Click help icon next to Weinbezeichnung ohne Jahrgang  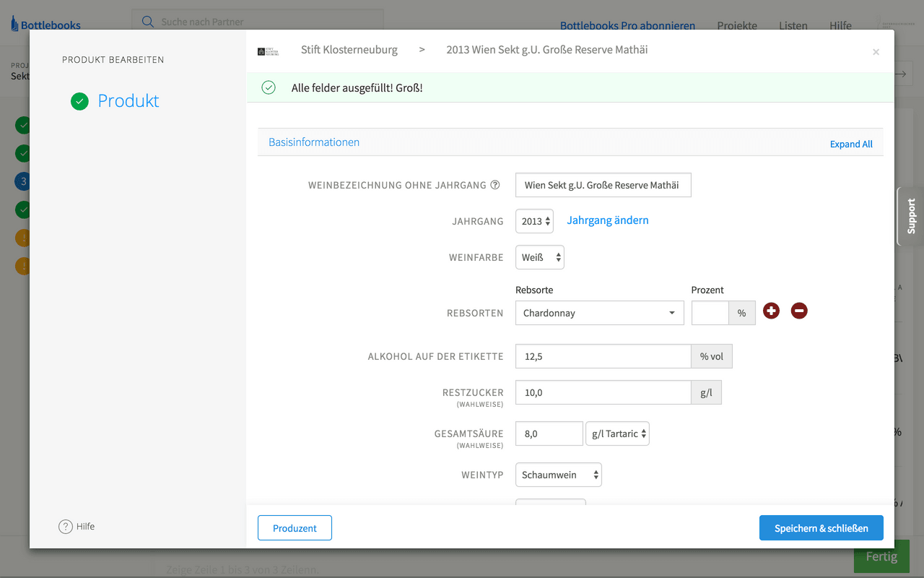[x=495, y=185]
